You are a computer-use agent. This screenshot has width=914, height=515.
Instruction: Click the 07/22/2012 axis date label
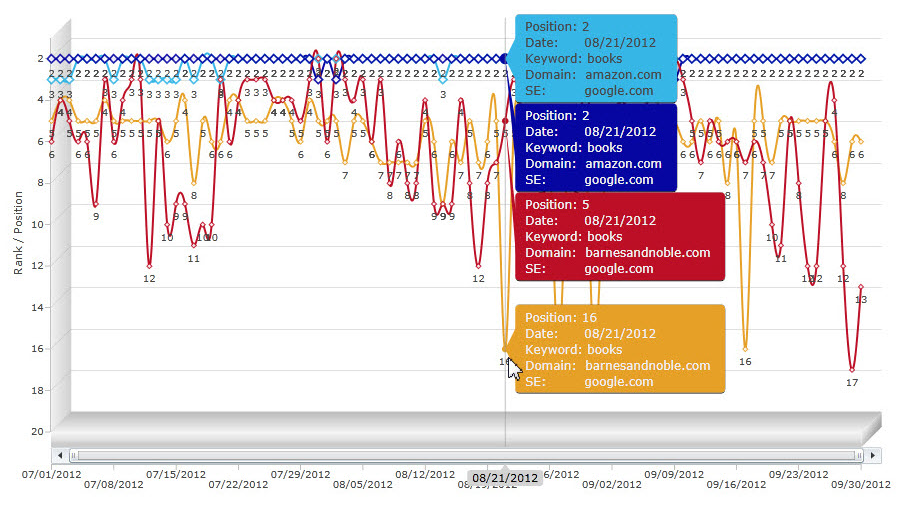click(238, 484)
